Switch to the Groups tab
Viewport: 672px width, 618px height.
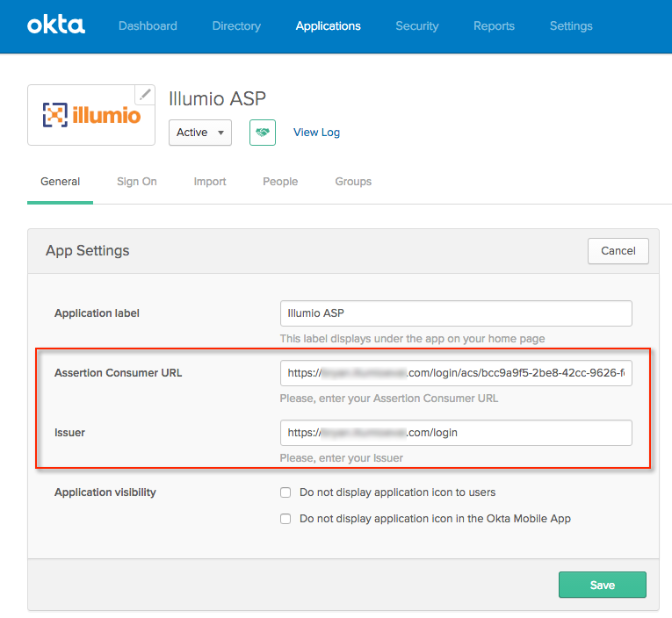coord(353,182)
